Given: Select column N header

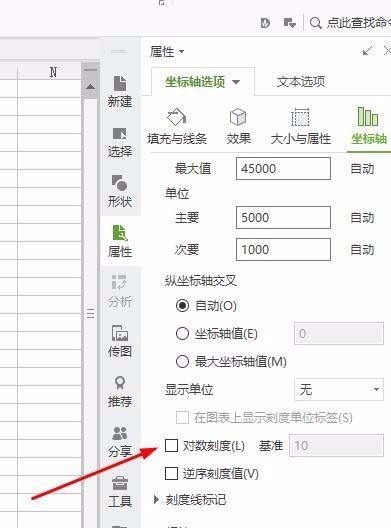Looking at the screenshot, I should tap(50, 72).
